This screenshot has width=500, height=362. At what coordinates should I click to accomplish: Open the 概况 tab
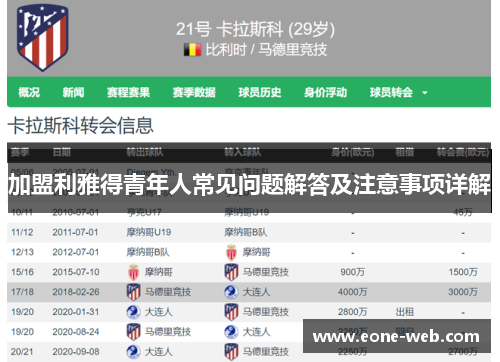tap(29, 92)
